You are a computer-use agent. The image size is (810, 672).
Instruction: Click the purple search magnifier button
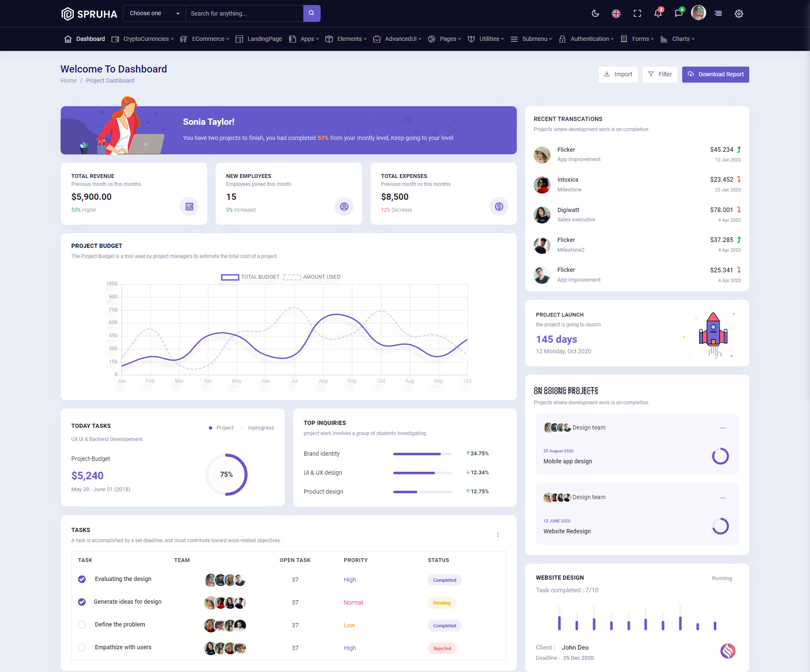point(311,13)
